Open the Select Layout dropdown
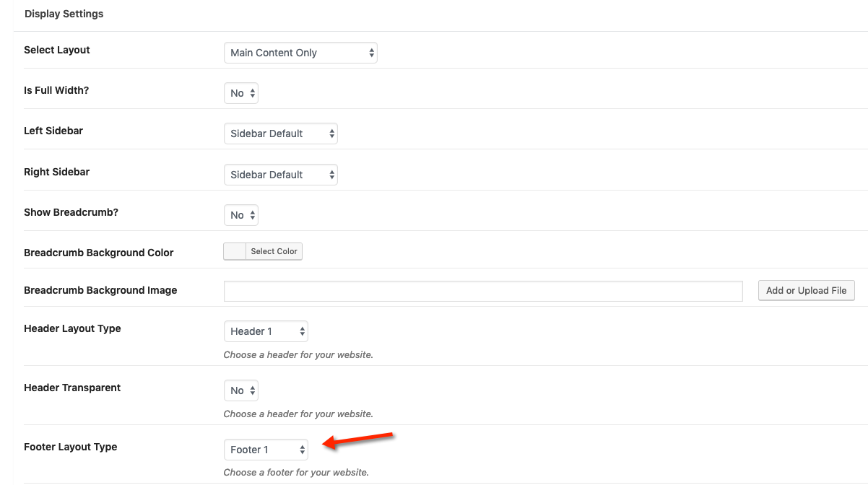Screen dimensions: 868x485 pos(300,53)
